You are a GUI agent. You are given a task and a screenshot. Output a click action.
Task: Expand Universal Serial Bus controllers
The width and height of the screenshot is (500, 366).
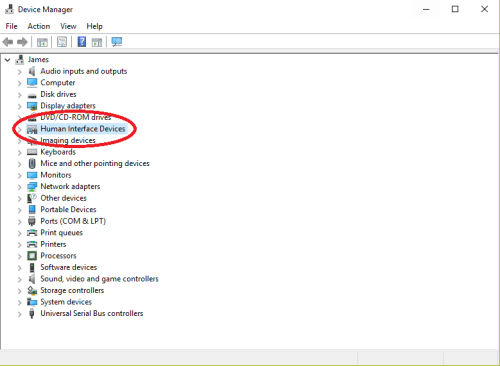coord(20,314)
